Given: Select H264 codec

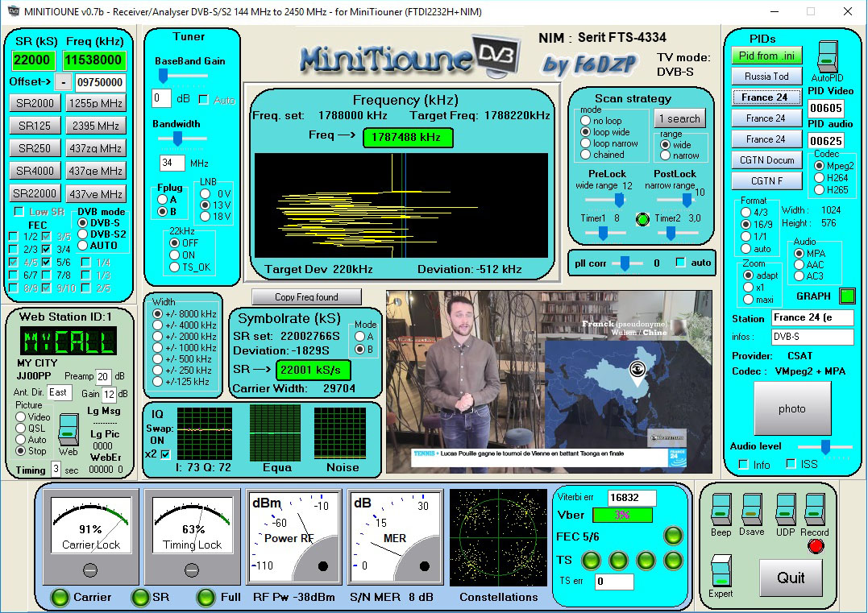Looking at the screenshot, I should tap(819, 177).
